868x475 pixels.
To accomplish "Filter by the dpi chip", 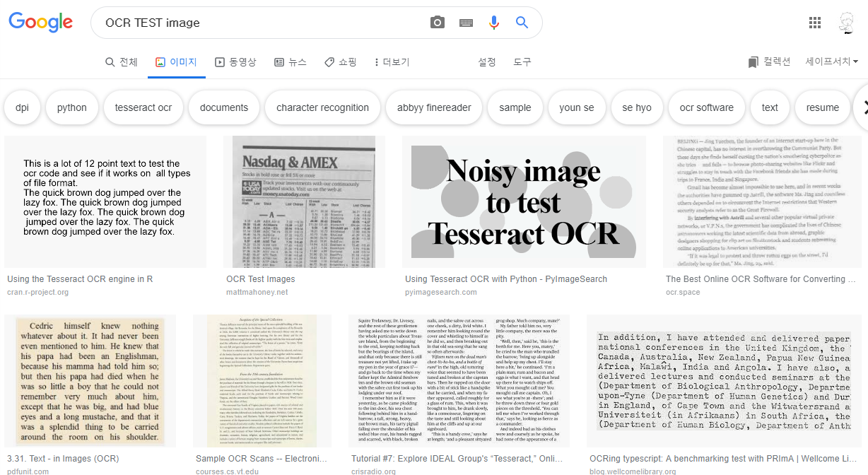I will (22, 107).
